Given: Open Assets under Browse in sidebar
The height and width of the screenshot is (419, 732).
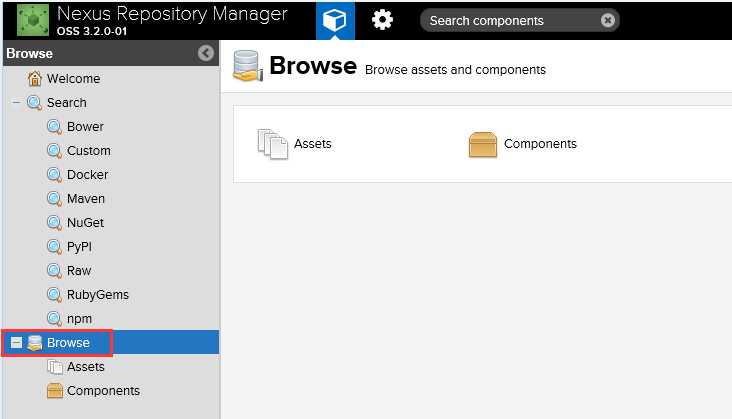Looking at the screenshot, I should coord(85,367).
